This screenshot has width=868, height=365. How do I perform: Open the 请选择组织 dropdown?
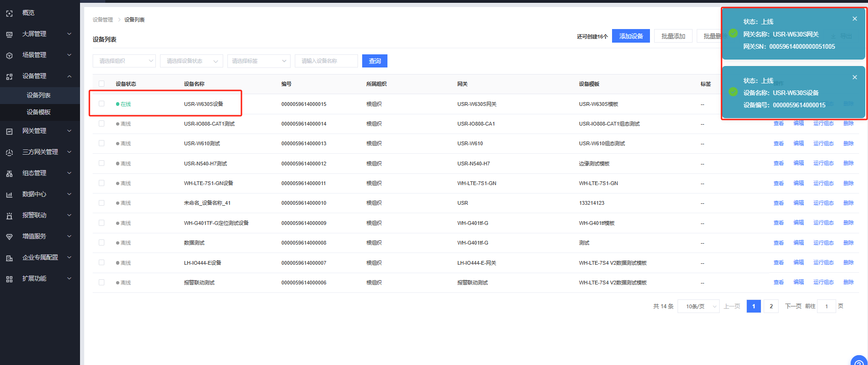[x=124, y=61]
